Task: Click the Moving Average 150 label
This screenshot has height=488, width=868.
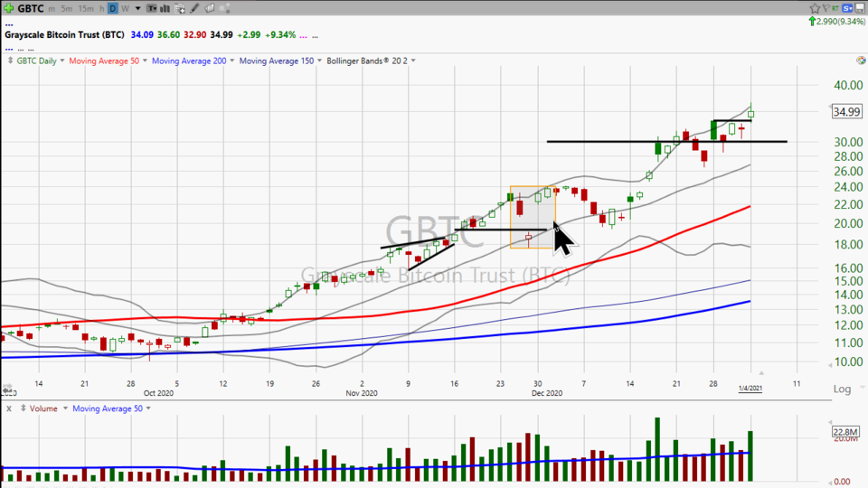Action: [x=277, y=61]
